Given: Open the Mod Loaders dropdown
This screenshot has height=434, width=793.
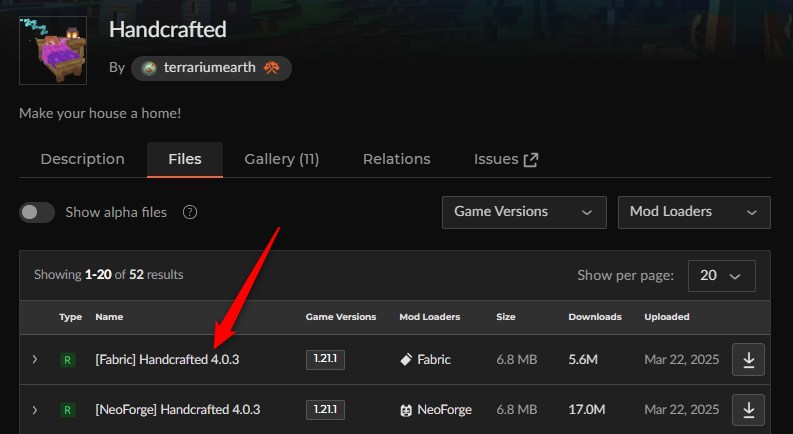Looking at the screenshot, I should coord(694,212).
